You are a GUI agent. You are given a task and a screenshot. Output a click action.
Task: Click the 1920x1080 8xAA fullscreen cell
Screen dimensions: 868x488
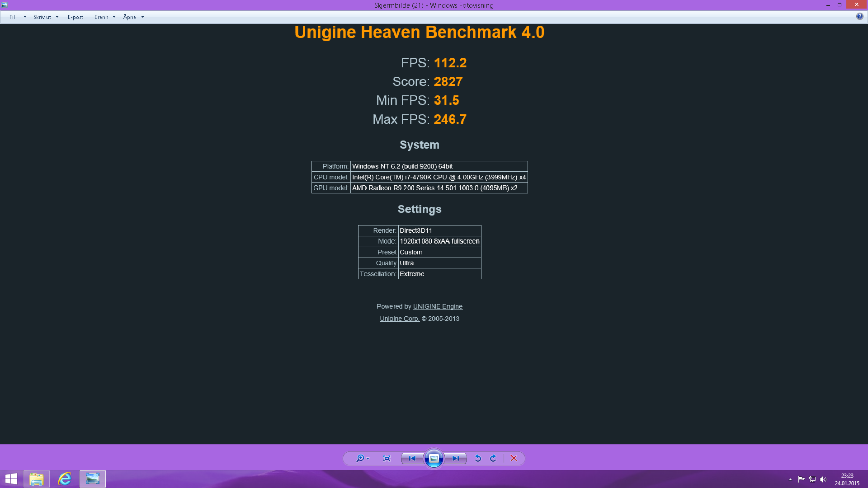coord(439,241)
